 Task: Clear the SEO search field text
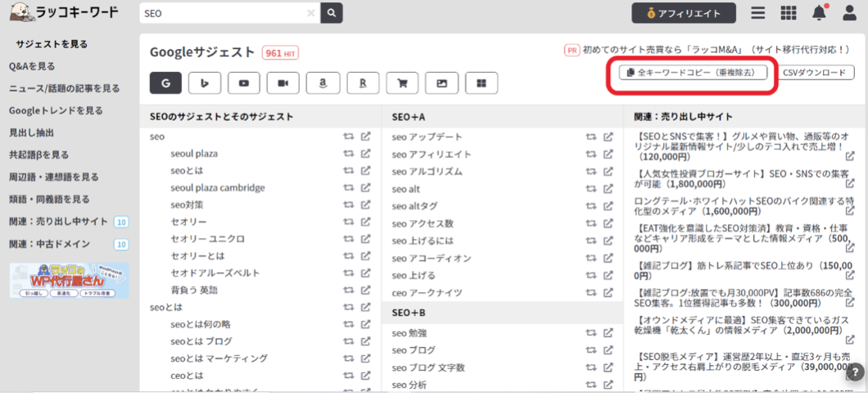click(x=310, y=13)
